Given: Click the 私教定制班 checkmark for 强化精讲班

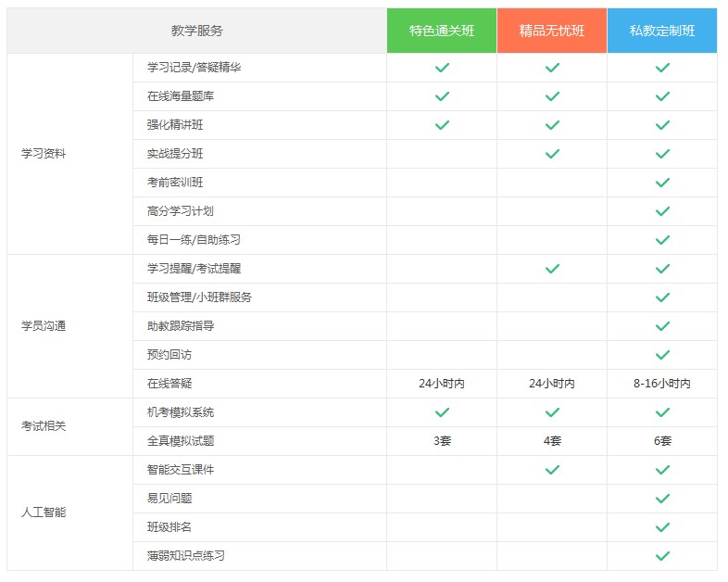Looking at the screenshot, I should pos(662,125).
